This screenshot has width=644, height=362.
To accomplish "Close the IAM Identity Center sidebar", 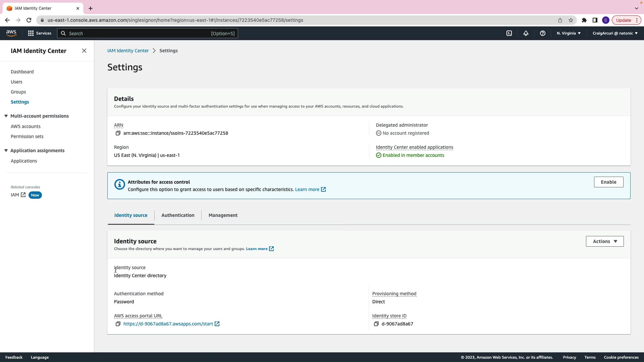I will coord(84,51).
